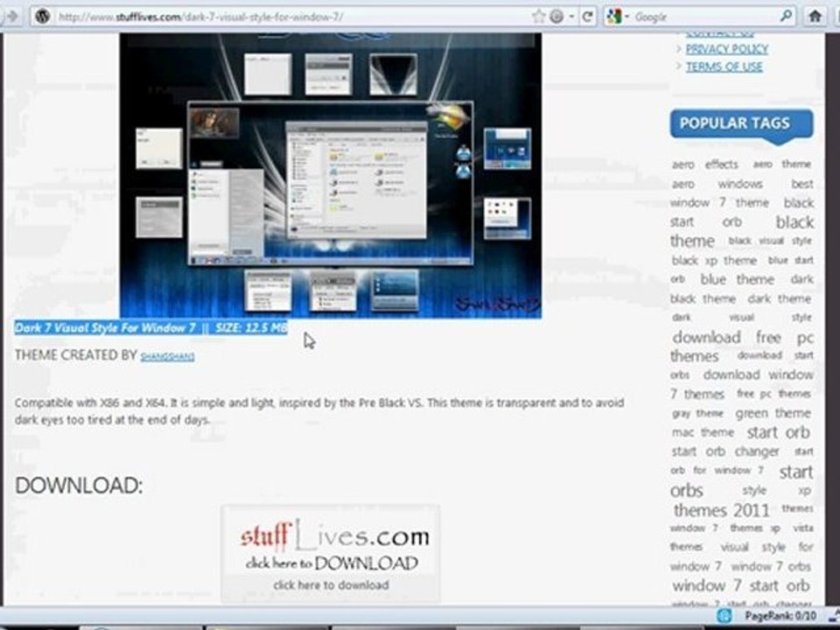Click the 'aero effects' tag

pos(704,164)
